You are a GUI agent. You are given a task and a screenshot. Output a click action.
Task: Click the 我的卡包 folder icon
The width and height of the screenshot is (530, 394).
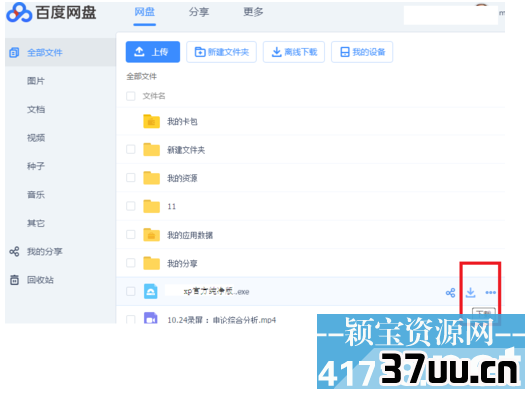151,121
